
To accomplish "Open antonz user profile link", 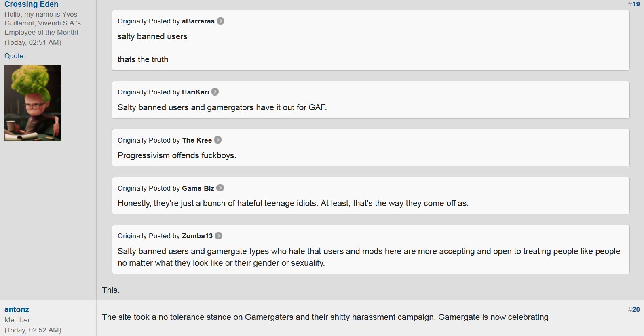I will (x=17, y=310).
